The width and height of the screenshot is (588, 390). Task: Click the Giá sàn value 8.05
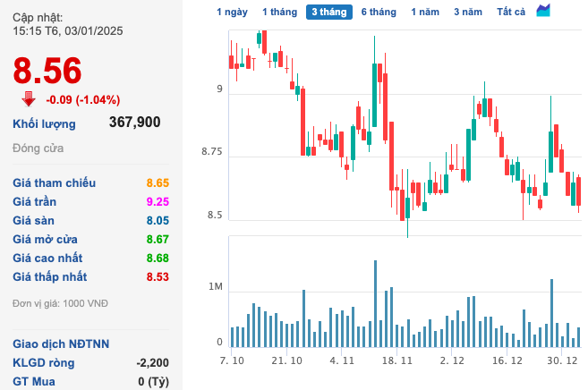point(158,220)
